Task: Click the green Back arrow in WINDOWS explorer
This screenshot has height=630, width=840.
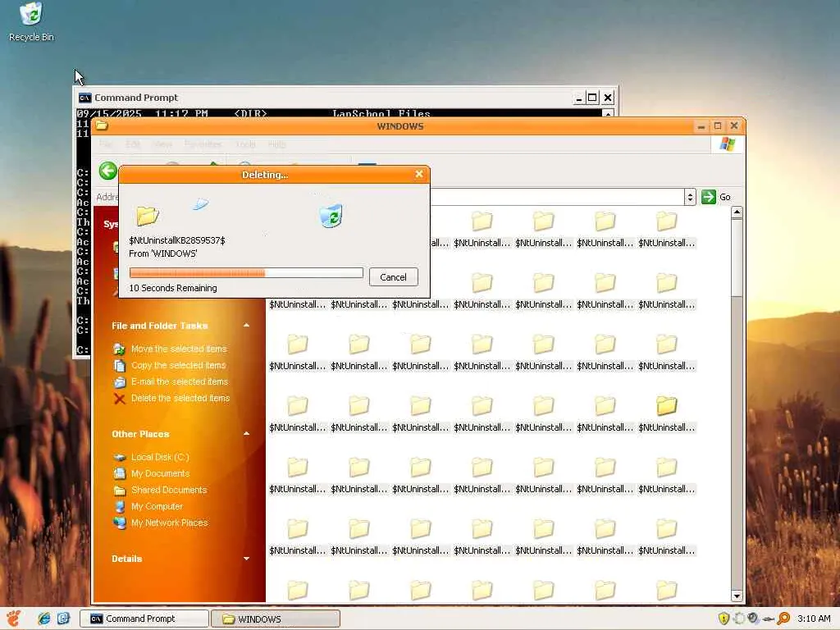Action: coord(107,171)
